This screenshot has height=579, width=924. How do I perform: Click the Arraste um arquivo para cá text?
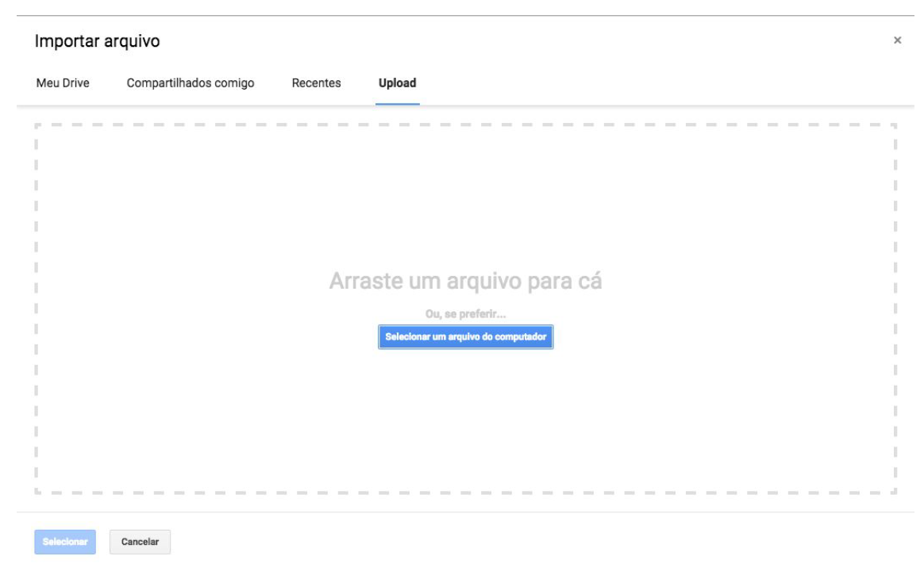point(465,283)
